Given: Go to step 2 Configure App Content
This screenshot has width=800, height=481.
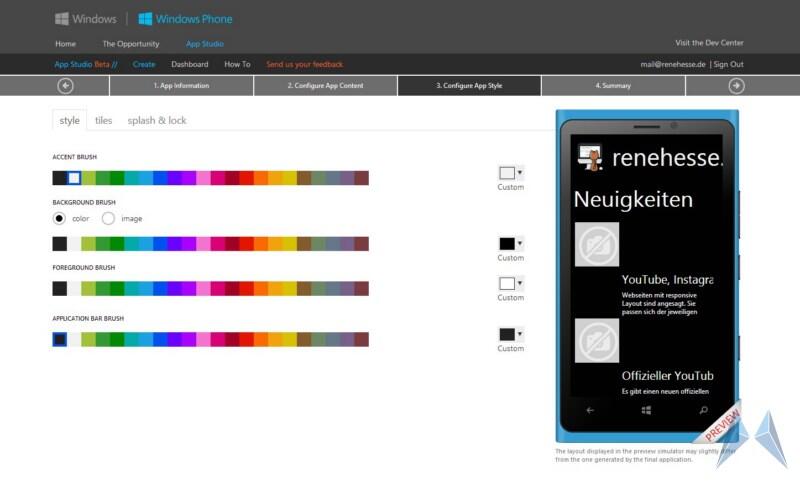Looking at the screenshot, I should [325, 86].
